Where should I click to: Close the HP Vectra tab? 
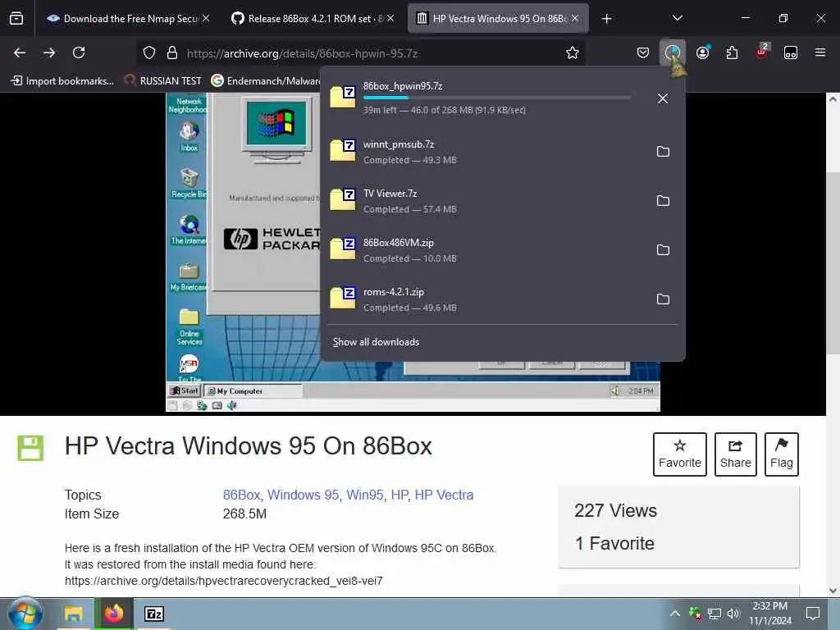[575, 19]
